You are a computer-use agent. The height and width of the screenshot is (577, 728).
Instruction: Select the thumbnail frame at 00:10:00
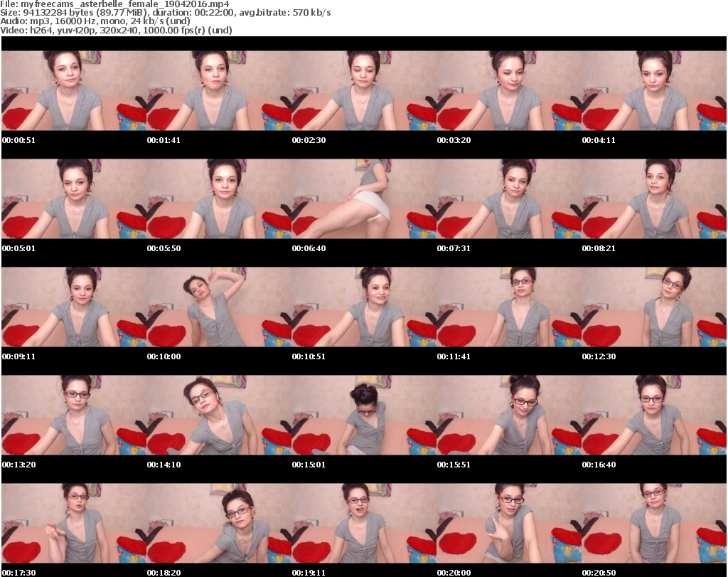[219, 307]
